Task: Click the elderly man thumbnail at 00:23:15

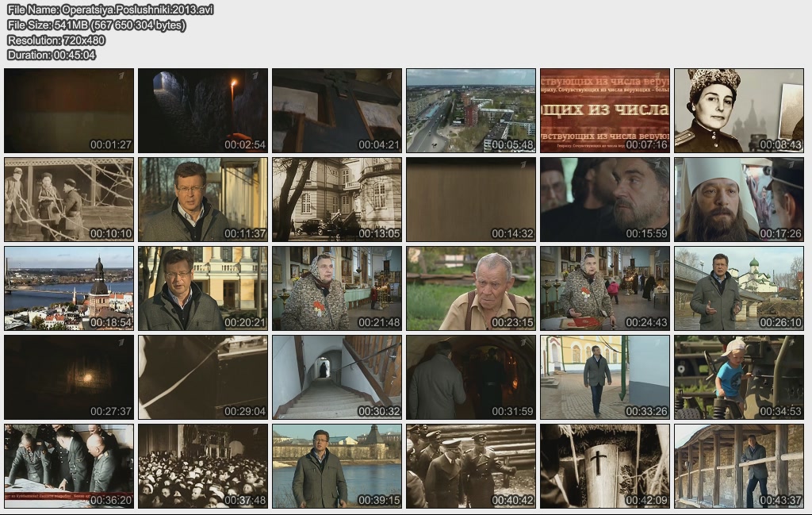Action: [471, 288]
